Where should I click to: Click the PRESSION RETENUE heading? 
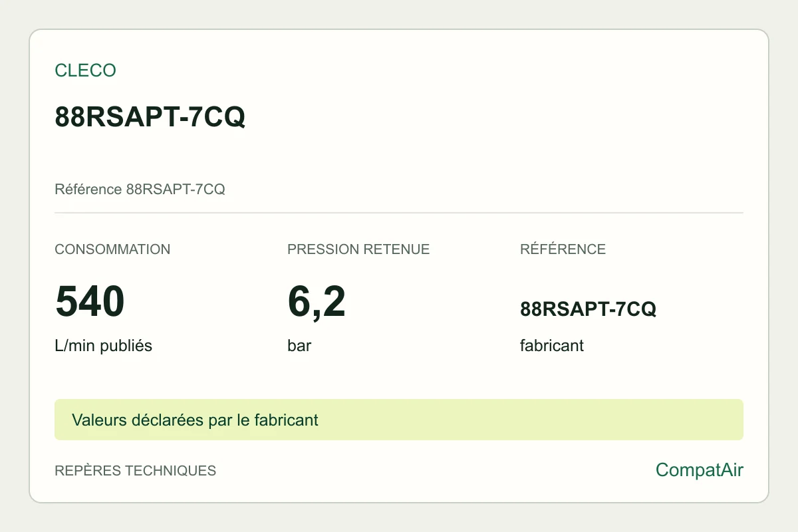click(x=358, y=249)
